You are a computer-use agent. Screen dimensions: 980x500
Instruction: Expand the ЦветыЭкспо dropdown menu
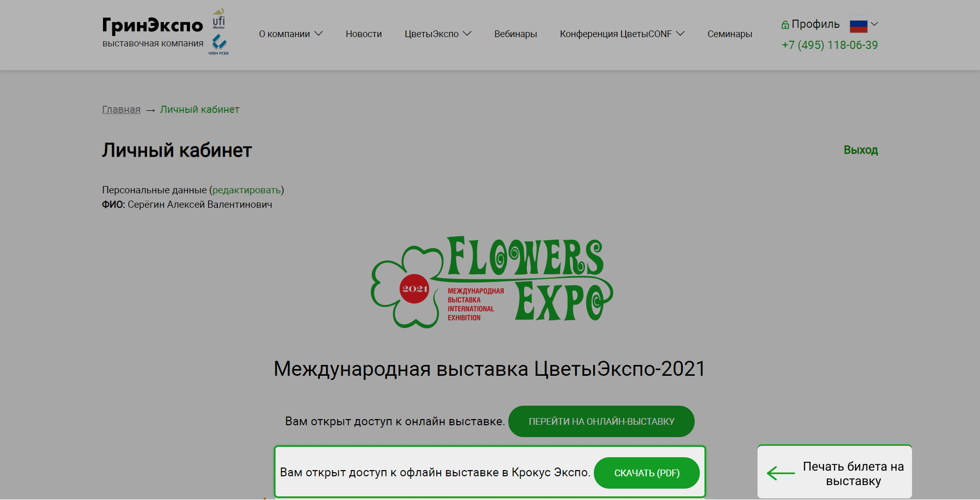(x=438, y=34)
